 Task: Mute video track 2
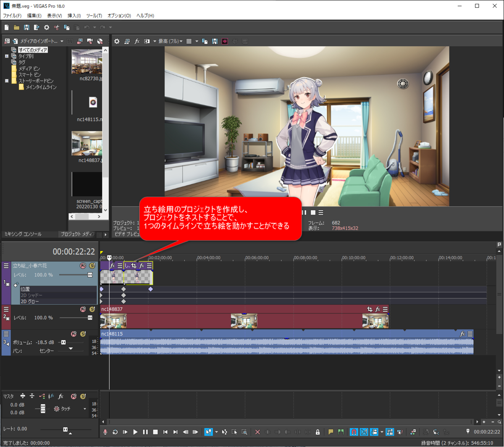click(83, 309)
